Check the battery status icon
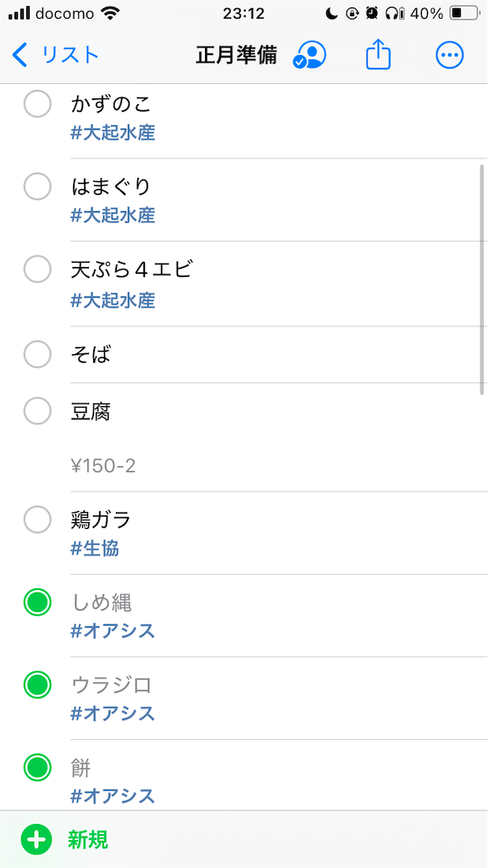This screenshot has width=488, height=868. [463, 14]
